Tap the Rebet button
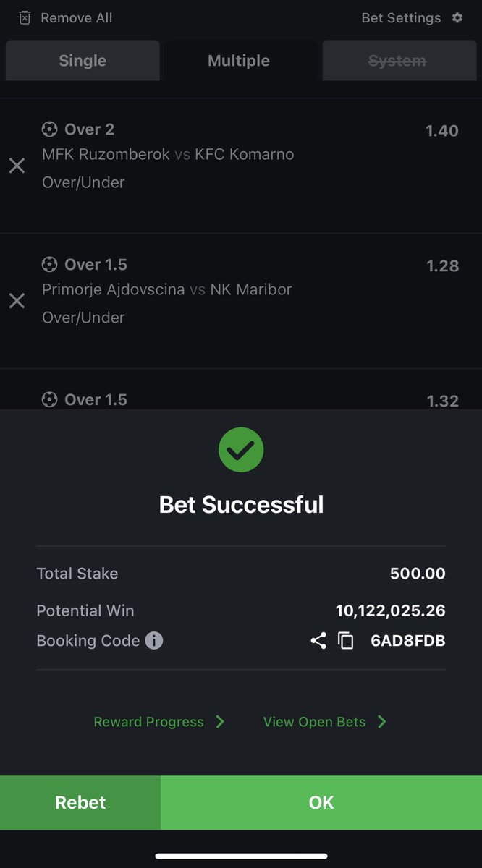Image resolution: width=482 pixels, height=868 pixels. tap(80, 802)
